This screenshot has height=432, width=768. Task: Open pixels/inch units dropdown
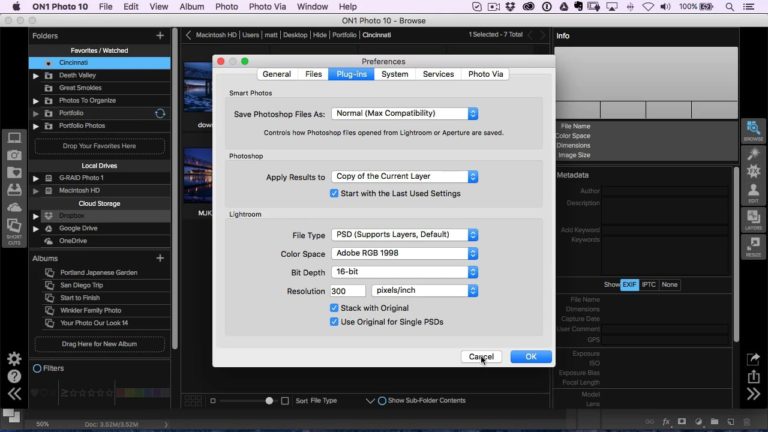[x=425, y=290]
